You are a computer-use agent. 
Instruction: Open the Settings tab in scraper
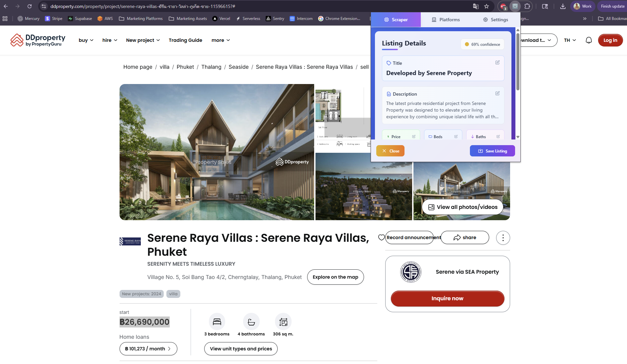495,20
